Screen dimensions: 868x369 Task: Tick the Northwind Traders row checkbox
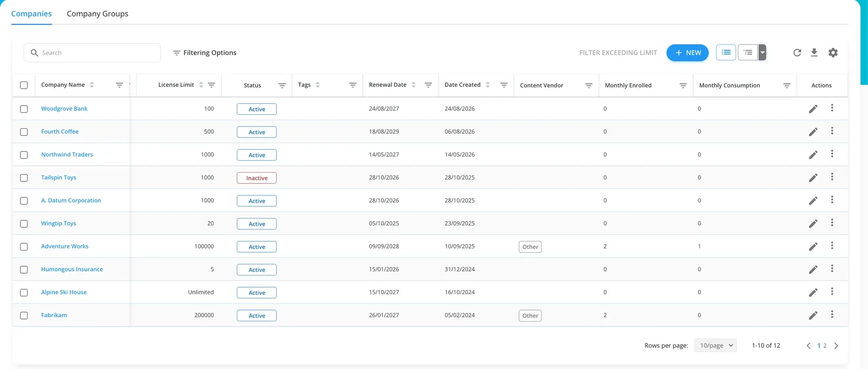pyautogui.click(x=24, y=155)
